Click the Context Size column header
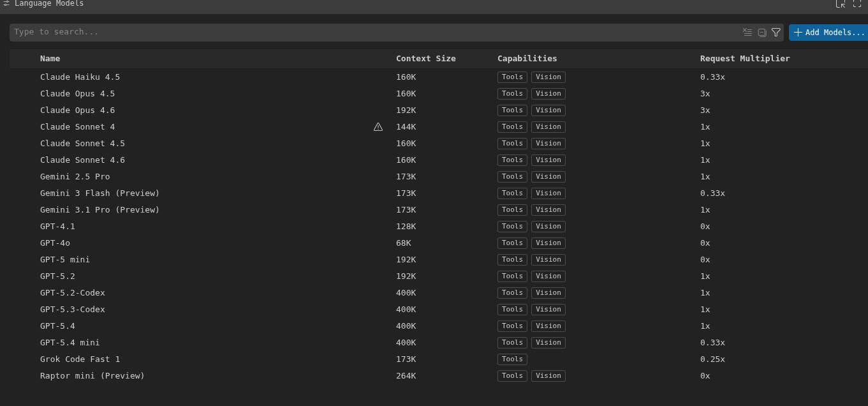 coord(426,59)
